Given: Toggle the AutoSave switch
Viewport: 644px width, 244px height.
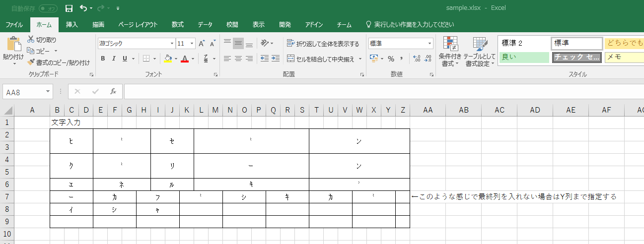Looking at the screenshot, I should pyautogui.click(x=48, y=8).
